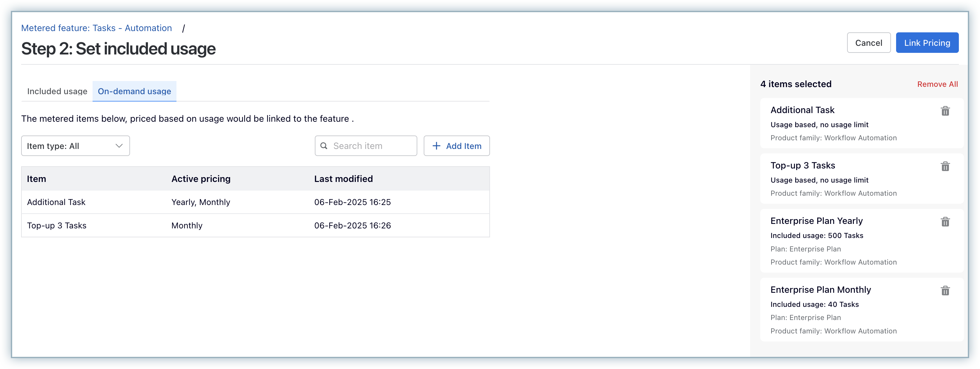Click the search magnifier icon
Viewport: 980px width, 369px height.
324,146
